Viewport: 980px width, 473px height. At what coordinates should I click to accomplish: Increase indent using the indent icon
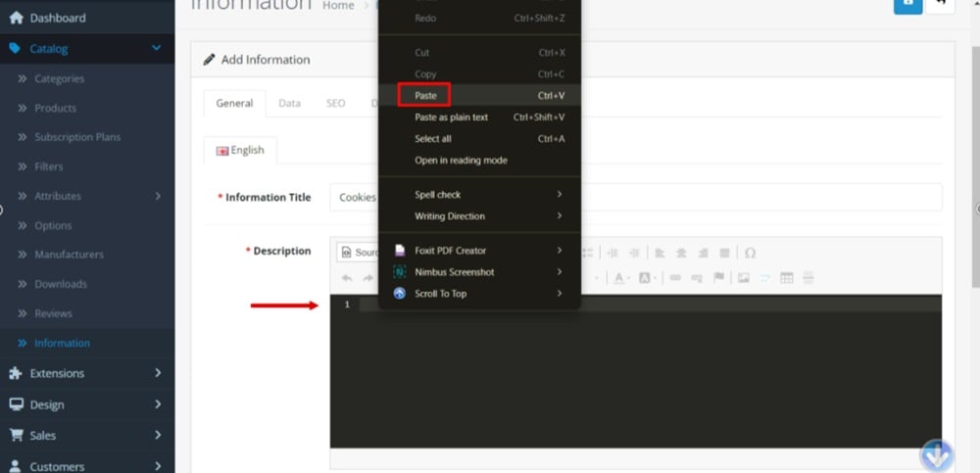[x=634, y=253]
